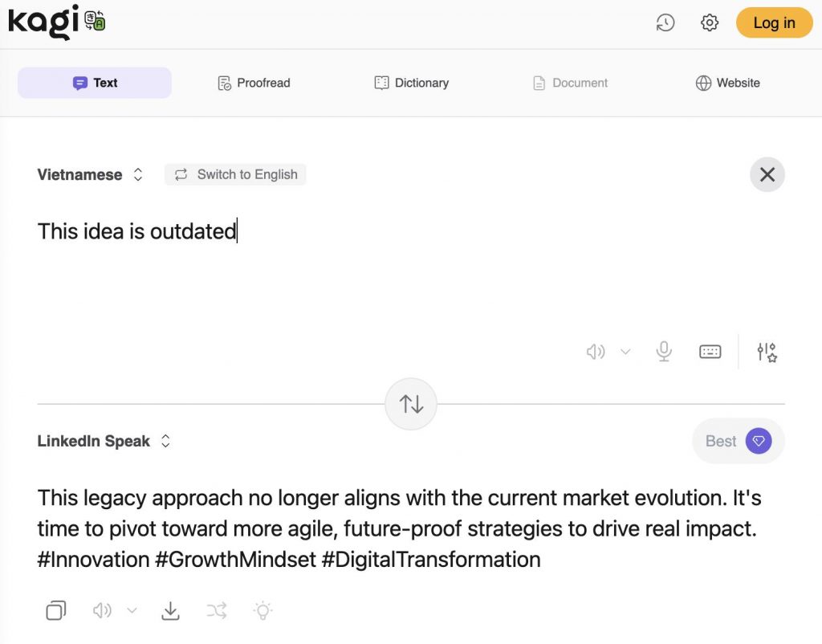Open the Vietnamese source language dropdown

90,174
